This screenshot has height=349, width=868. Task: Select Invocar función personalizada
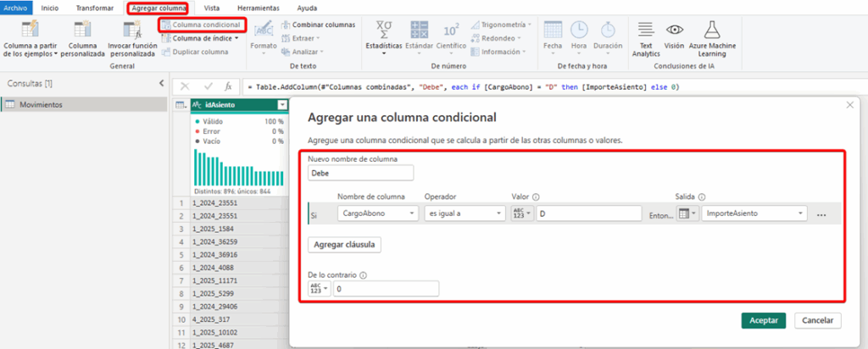[x=131, y=30]
